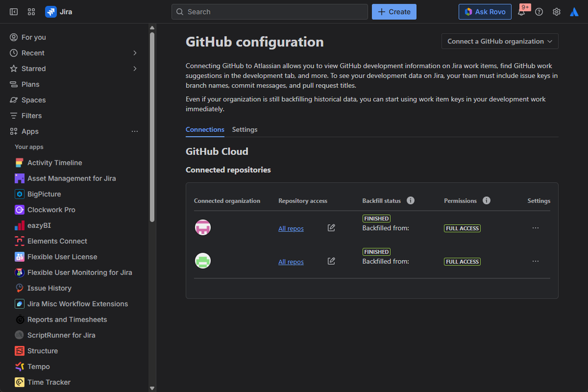Switch to the Settings tab
The height and width of the screenshot is (392, 588).
(x=244, y=129)
